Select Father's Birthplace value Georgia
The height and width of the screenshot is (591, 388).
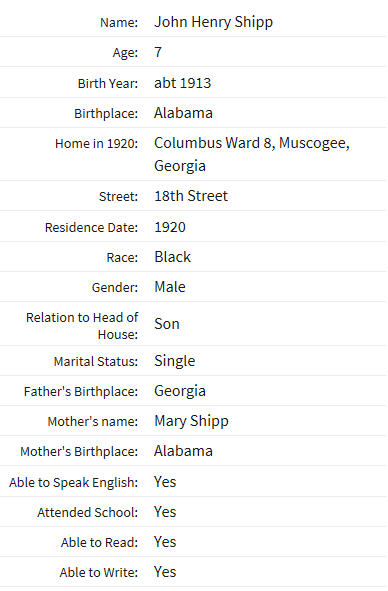[x=180, y=391]
